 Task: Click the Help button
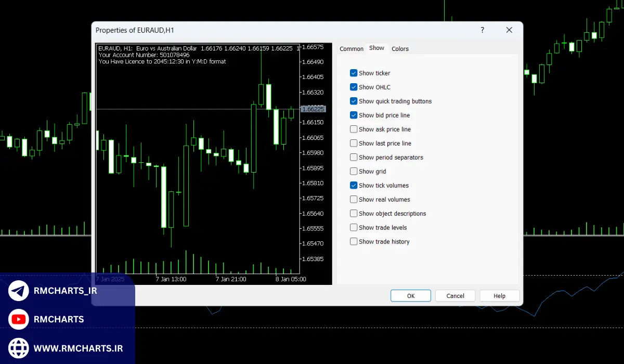499,296
